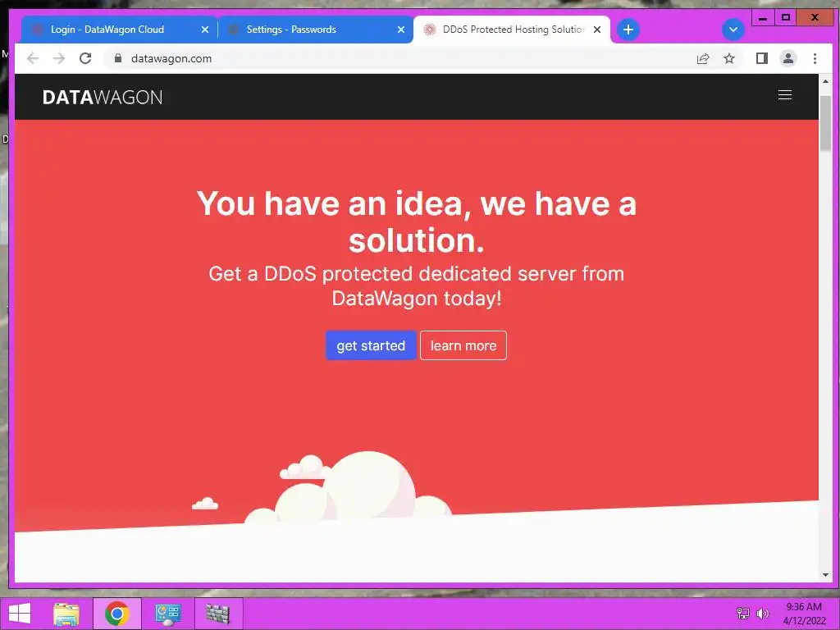Open the hamburger navigation menu
Screen dimensions: 840x630
point(785,95)
